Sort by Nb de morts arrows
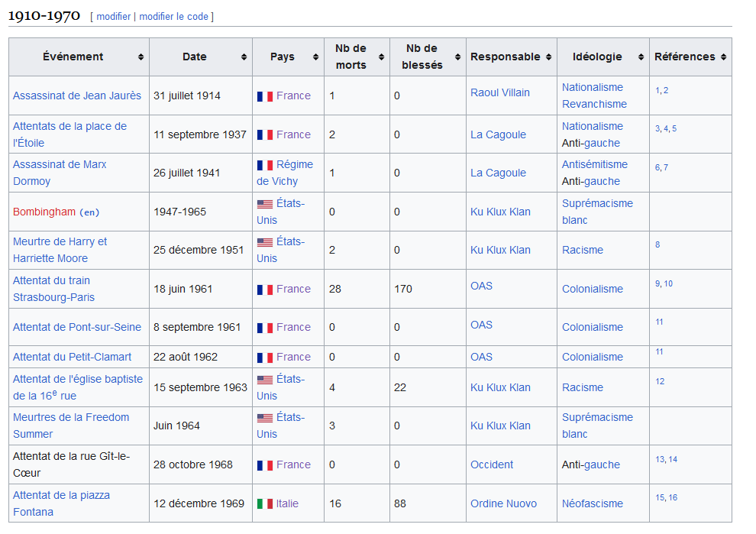Image resolution: width=756 pixels, height=534 pixels. (x=382, y=57)
